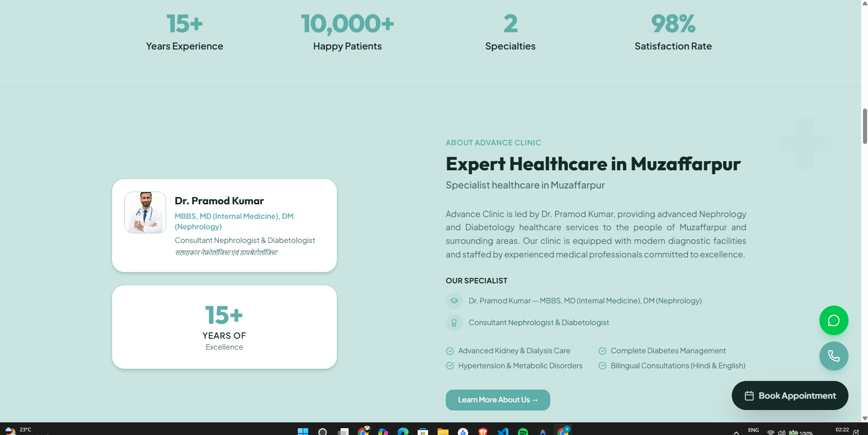Open the Windows Start menu
Image resolution: width=868 pixels, height=435 pixels.
pyautogui.click(x=303, y=431)
